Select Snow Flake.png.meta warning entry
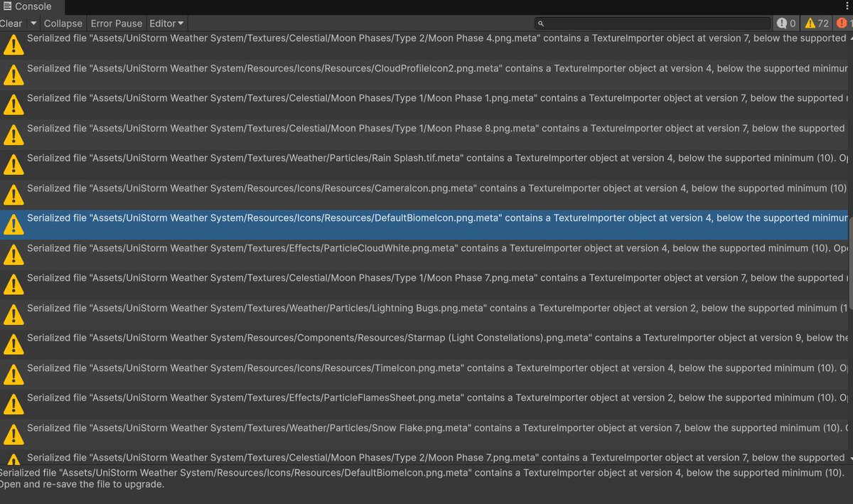The height and width of the screenshot is (504, 853). point(424,434)
